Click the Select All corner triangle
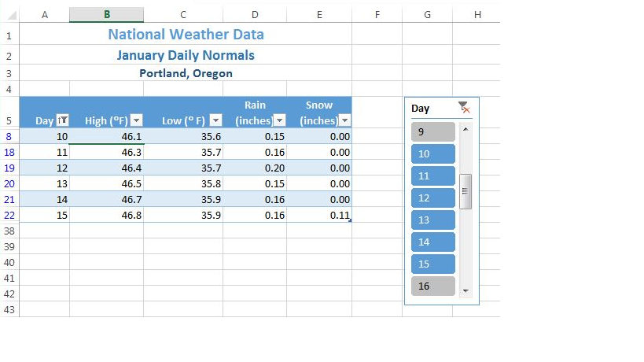The width and height of the screenshot is (644, 362). coord(12,16)
